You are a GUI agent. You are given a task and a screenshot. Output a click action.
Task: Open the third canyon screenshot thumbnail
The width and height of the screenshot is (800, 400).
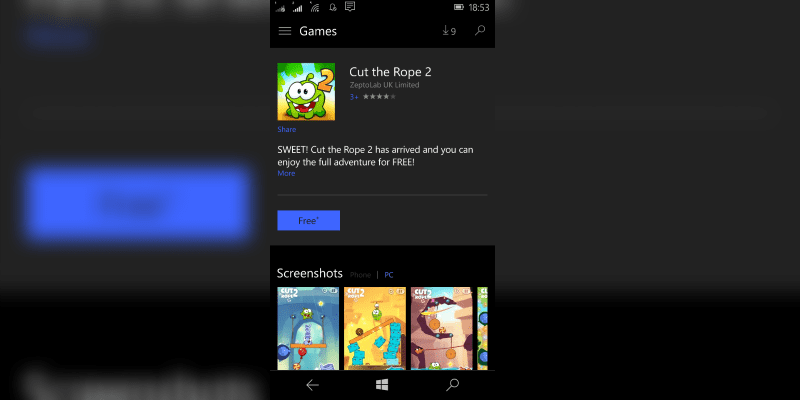tap(442, 328)
